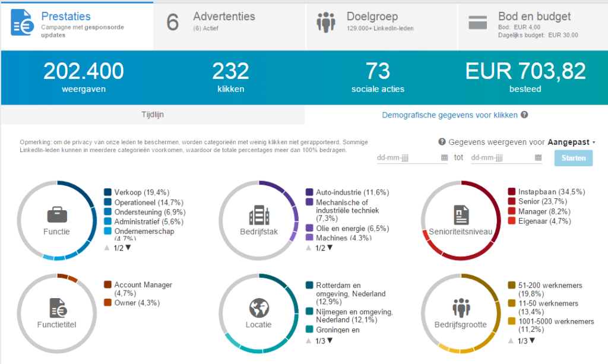
Task: Click the Bedrijfstak building icon
Action: 259,214
